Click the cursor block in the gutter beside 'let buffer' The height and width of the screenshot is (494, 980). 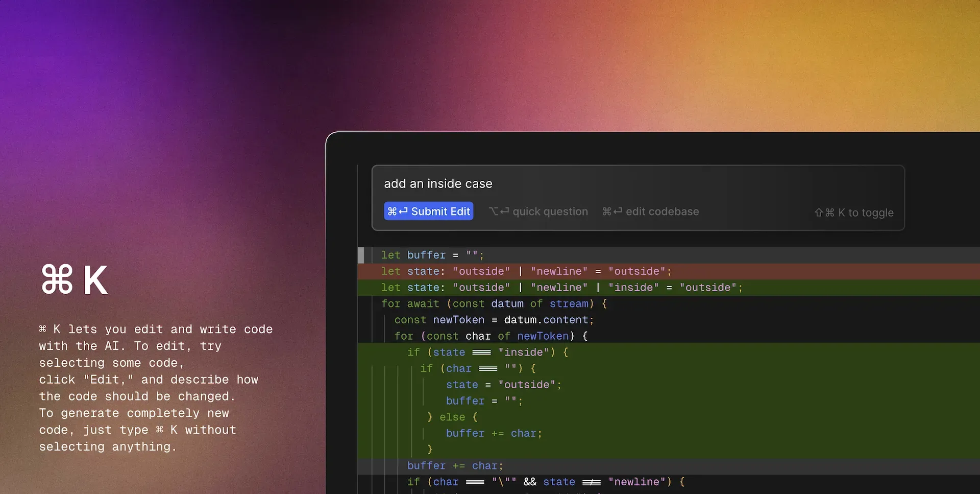coord(361,255)
